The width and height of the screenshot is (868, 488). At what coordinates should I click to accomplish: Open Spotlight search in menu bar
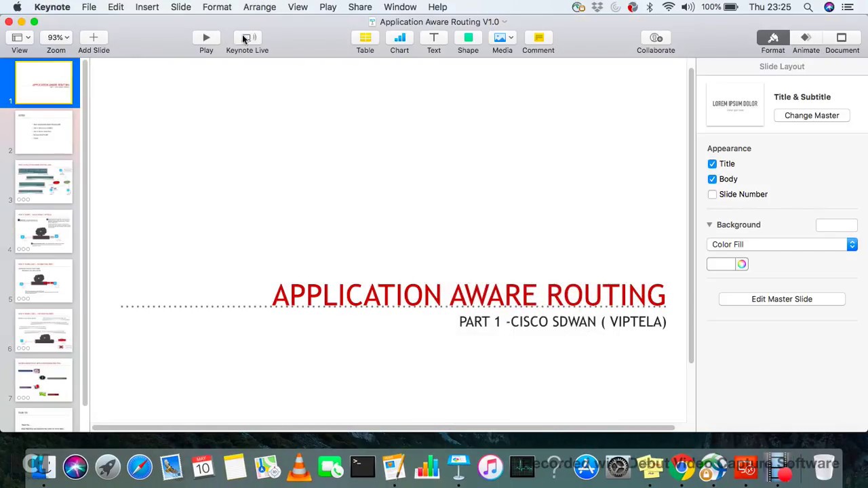click(x=808, y=7)
